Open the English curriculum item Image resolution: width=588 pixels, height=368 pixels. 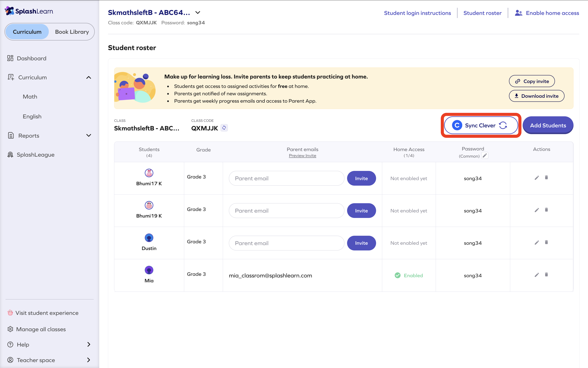pyautogui.click(x=32, y=116)
